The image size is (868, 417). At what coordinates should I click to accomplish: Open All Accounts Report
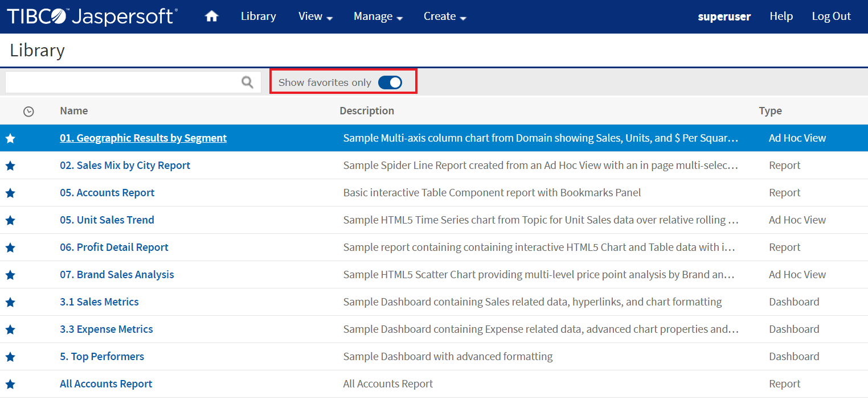[106, 384]
